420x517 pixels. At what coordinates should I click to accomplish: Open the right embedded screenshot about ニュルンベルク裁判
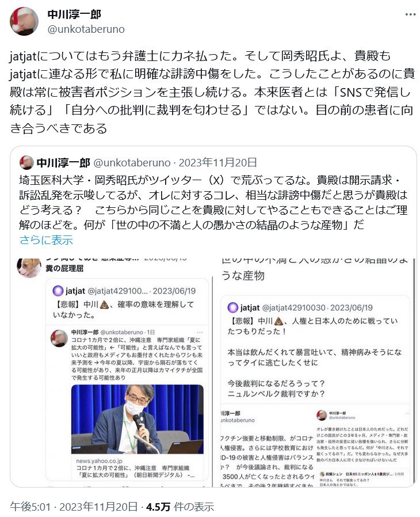tap(315, 372)
